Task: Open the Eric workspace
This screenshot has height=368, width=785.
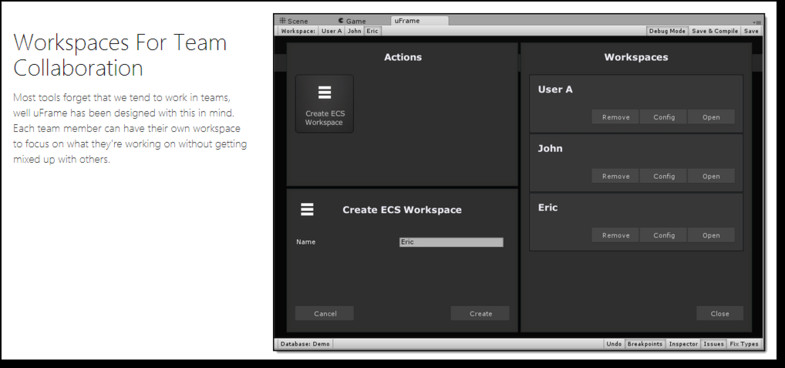Action: click(x=711, y=235)
